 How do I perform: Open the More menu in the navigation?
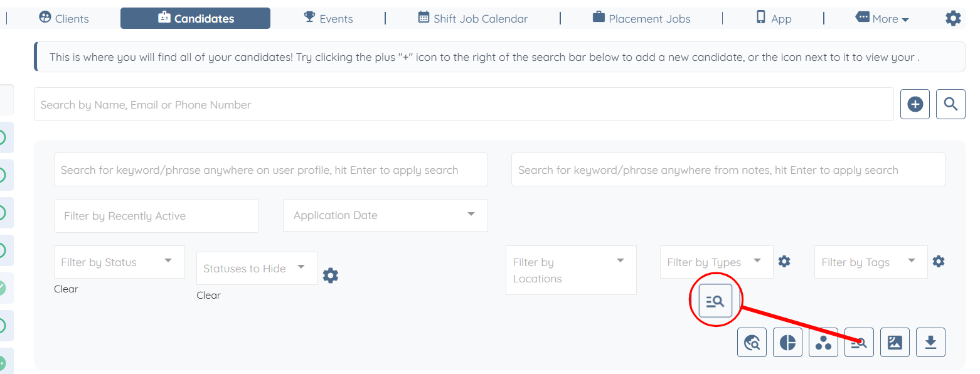(882, 19)
